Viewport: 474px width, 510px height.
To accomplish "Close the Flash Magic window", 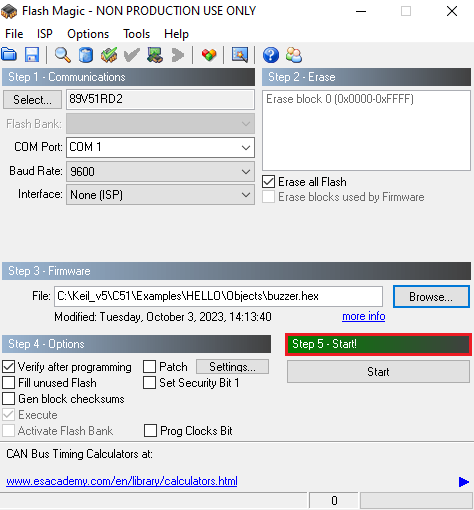I will [x=452, y=11].
